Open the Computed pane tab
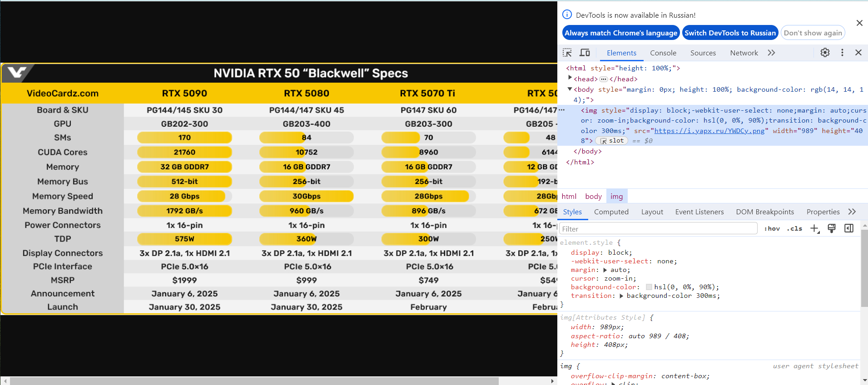The image size is (868, 385). click(611, 212)
